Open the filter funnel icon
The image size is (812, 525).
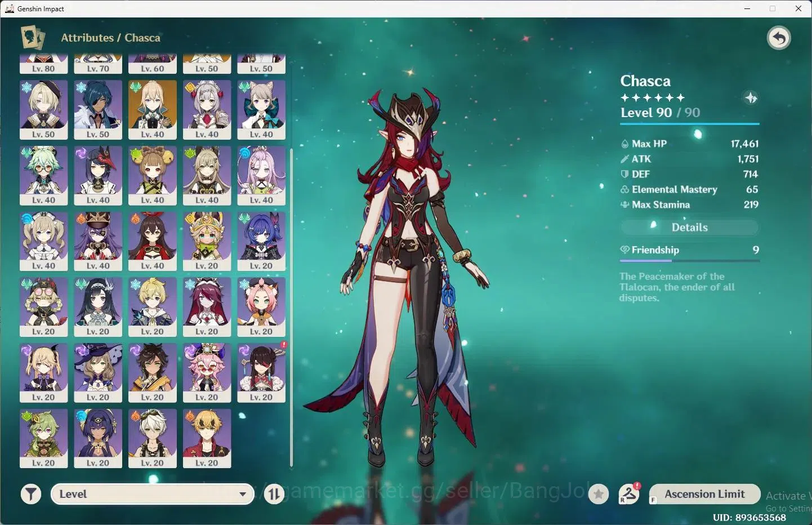tap(31, 494)
